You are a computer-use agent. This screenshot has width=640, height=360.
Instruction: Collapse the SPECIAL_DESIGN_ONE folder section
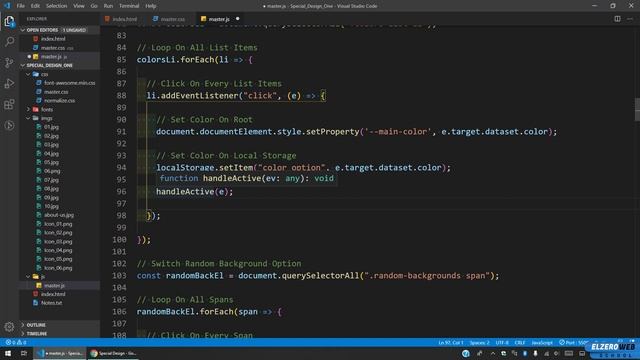pos(59,65)
